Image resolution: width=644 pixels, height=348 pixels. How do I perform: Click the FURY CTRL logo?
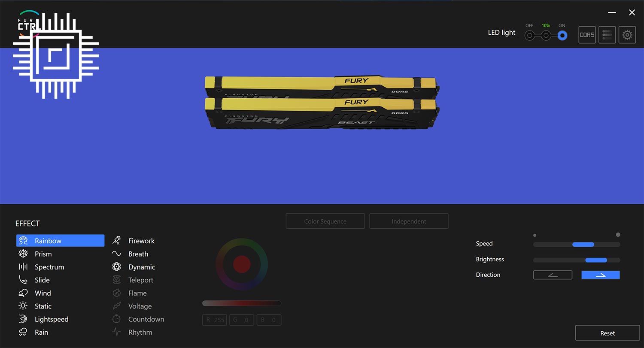[x=29, y=24]
